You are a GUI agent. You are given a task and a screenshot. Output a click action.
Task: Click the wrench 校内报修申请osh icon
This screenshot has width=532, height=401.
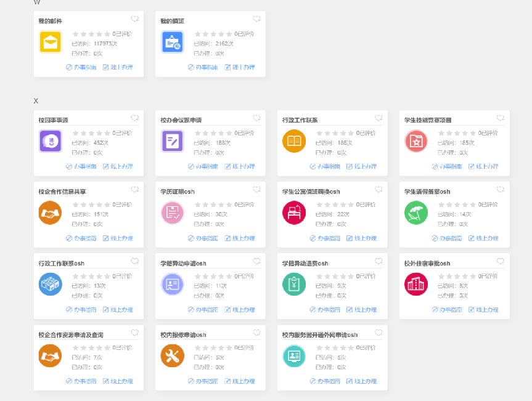coord(172,356)
